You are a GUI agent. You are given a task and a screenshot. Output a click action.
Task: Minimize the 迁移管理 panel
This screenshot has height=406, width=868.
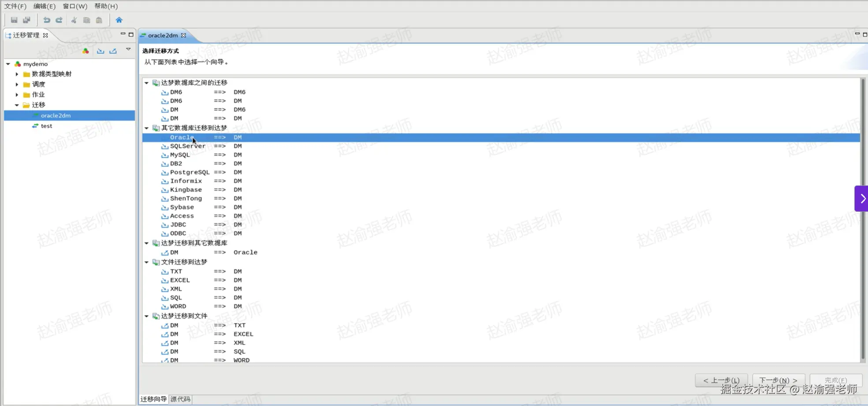123,34
